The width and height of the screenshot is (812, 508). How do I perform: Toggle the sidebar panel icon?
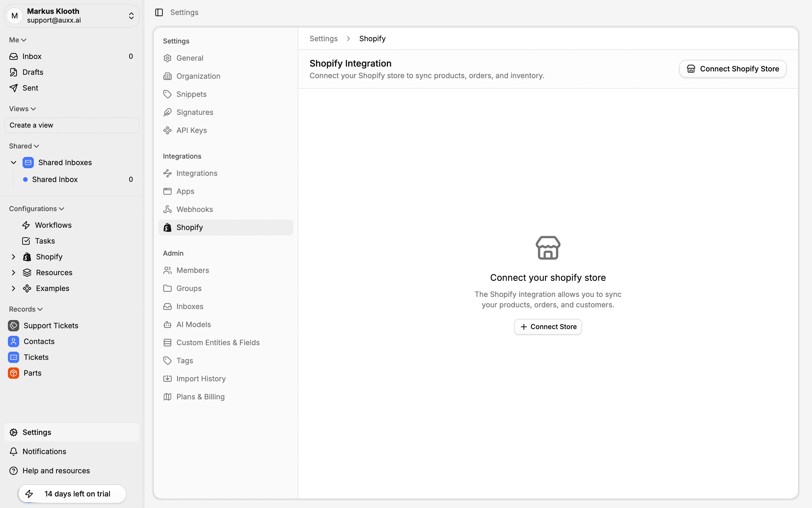point(159,12)
